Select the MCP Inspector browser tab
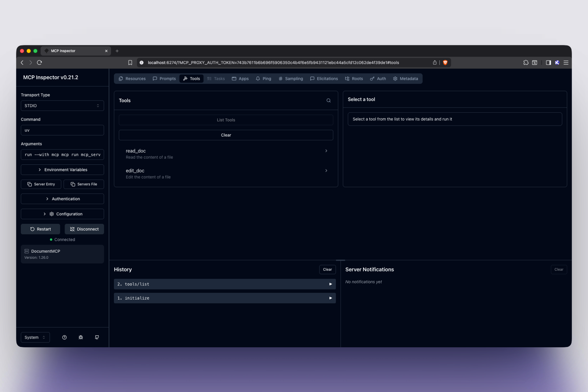 tap(76, 51)
